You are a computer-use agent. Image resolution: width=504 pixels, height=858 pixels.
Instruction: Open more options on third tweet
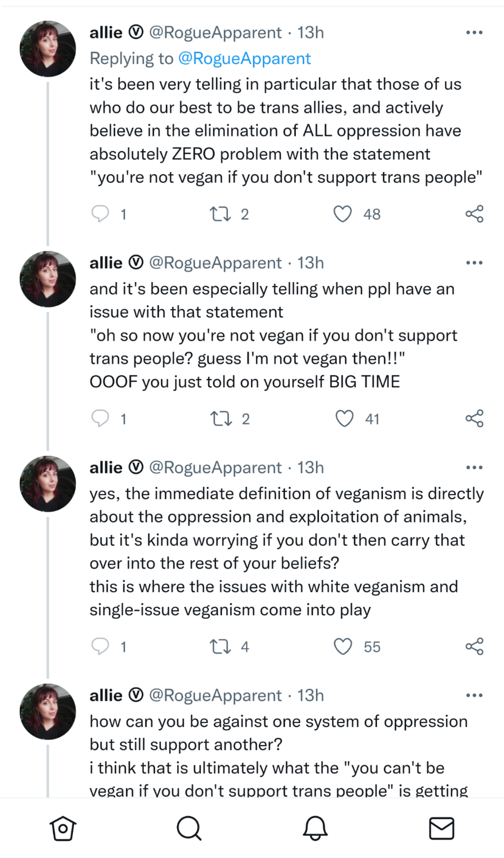474,467
